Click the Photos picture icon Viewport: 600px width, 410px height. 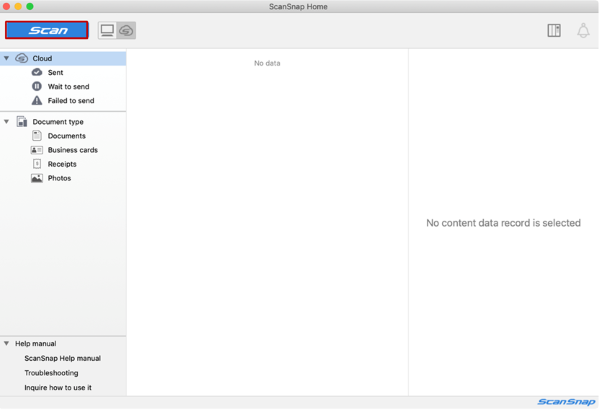point(37,178)
